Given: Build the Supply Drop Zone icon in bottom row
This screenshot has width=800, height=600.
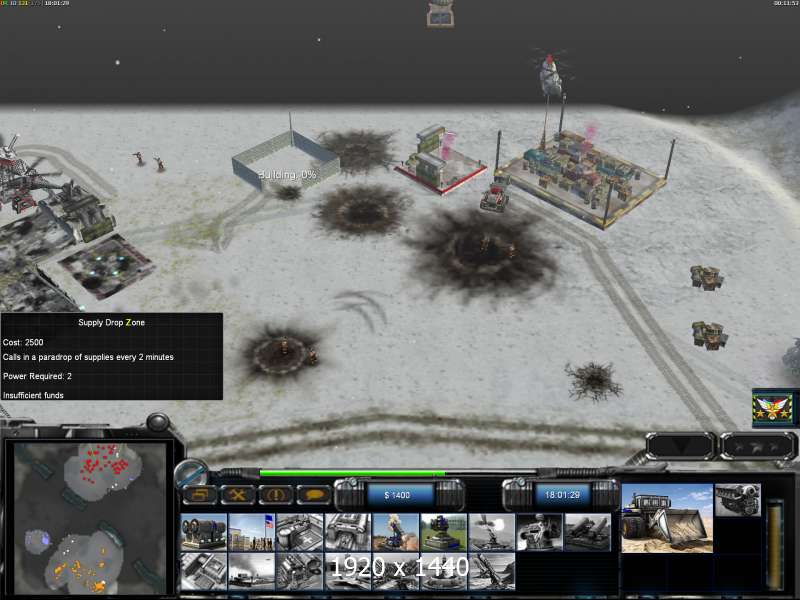Looking at the screenshot, I should point(298,571).
